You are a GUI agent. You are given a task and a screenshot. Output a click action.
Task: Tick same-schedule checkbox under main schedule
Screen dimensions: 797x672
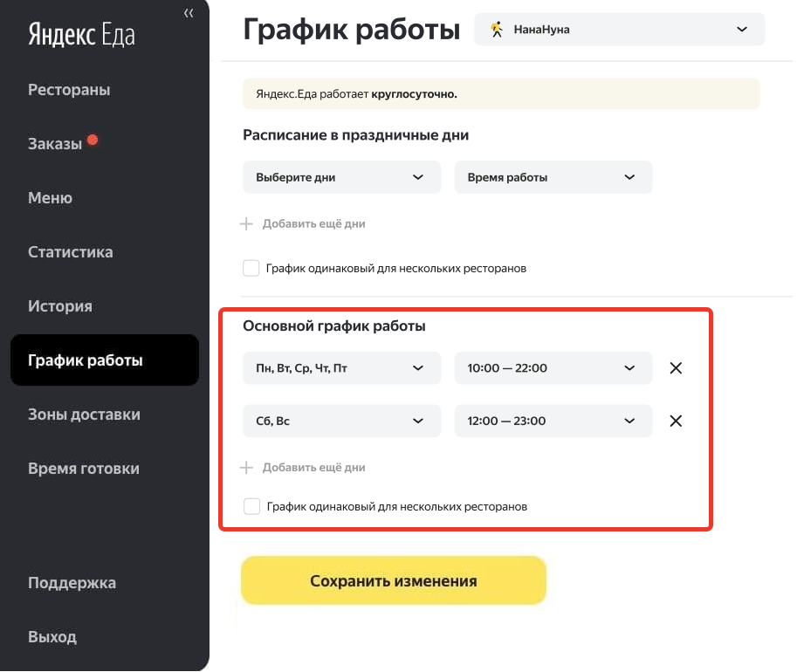pyautogui.click(x=252, y=506)
